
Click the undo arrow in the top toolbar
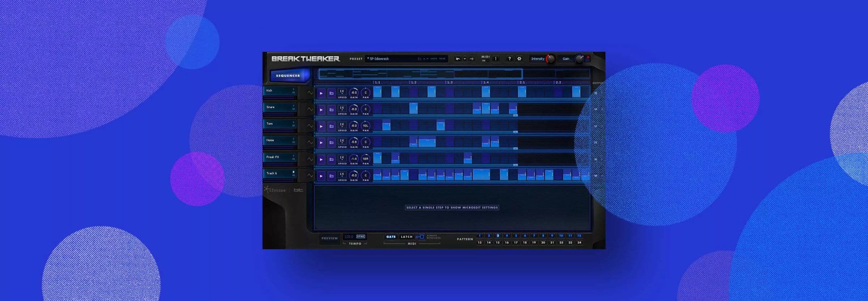458,59
